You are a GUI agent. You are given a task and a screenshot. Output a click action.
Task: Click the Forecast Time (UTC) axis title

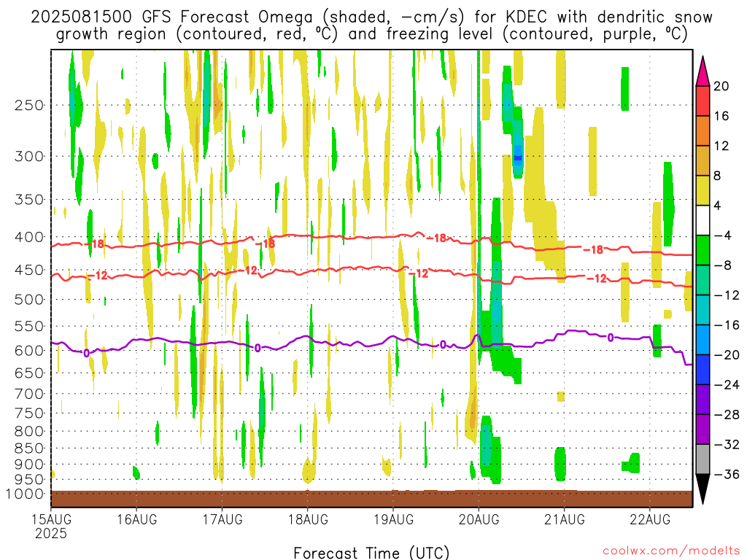[371, 553]
